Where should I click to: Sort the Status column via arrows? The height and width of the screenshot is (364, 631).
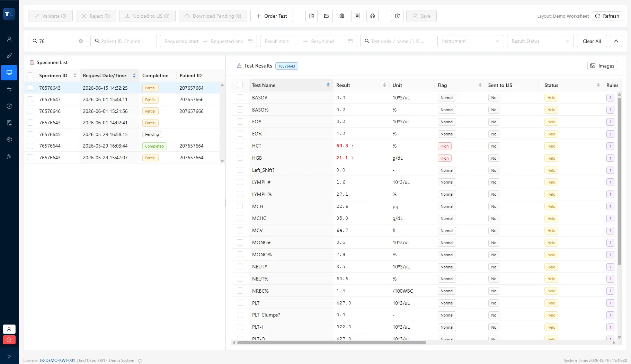coord(598,85)
